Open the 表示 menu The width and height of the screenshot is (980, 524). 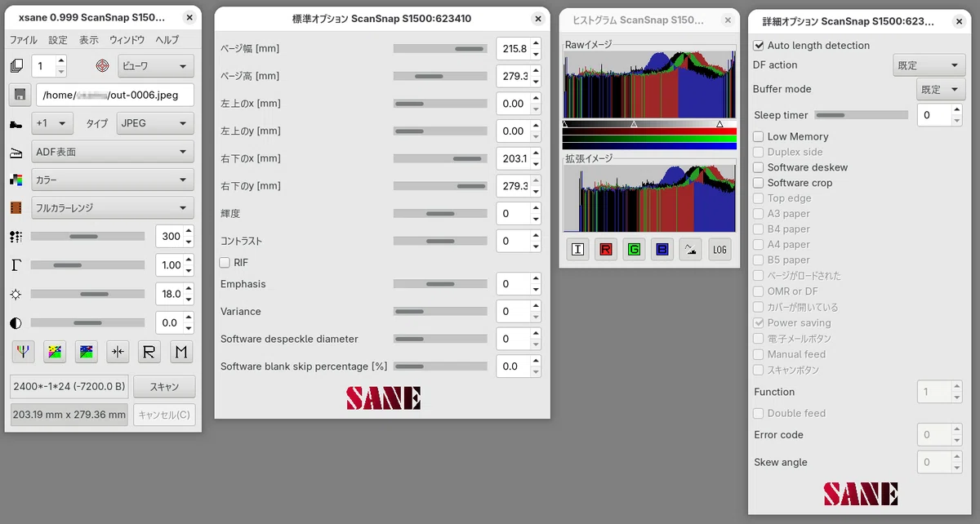click(x=89, y=40)
